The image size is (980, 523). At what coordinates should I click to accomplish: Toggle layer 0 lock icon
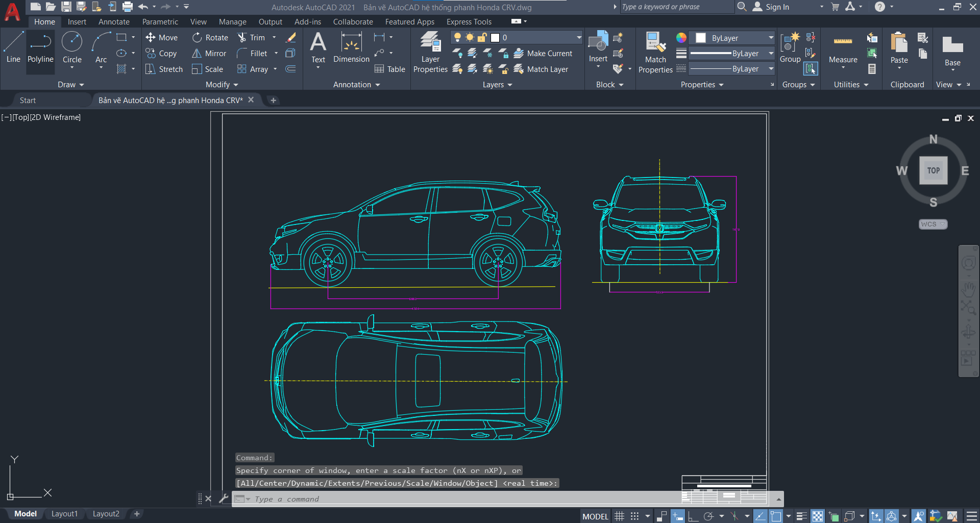tap(482, 37)
